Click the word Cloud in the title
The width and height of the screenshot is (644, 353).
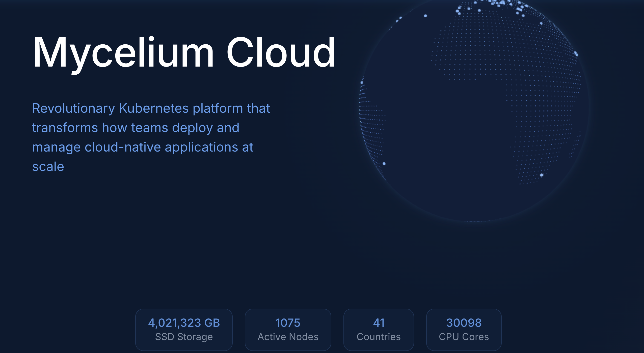tap(281, 52)
